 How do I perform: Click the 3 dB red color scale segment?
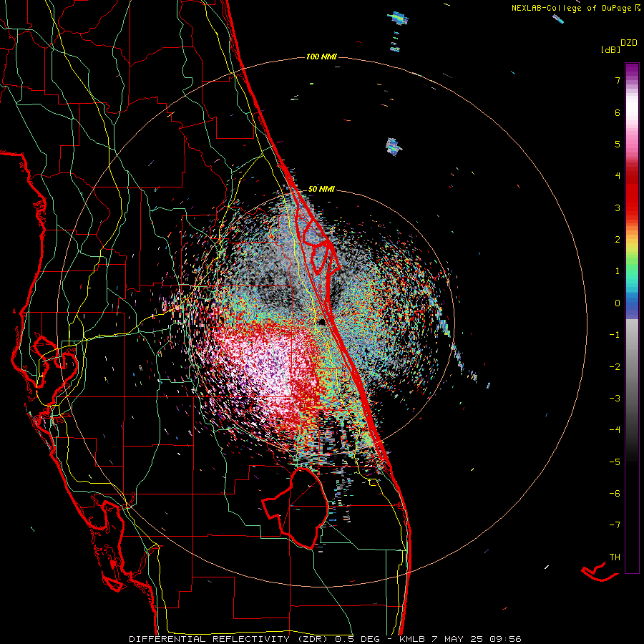tap(632, 208)
